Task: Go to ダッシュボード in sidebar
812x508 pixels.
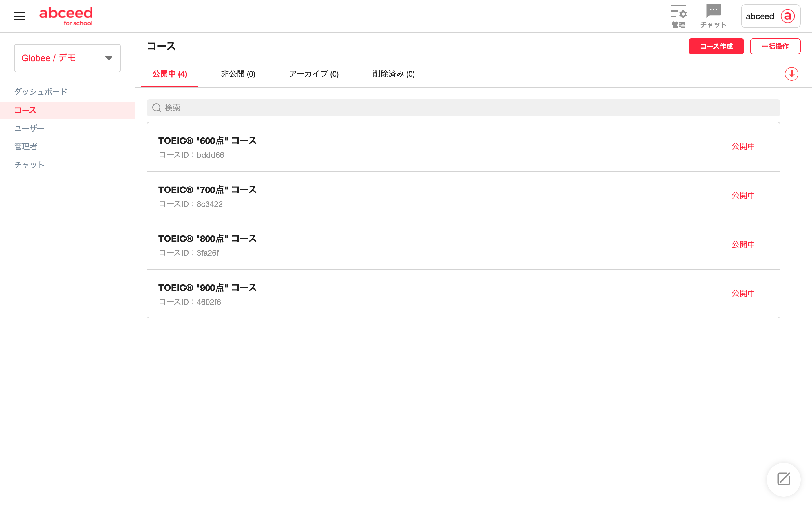Action: coord(41,92)
